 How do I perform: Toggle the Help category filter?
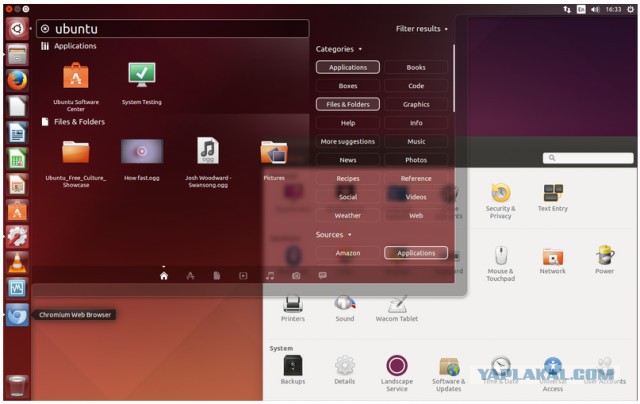pos(348,123)
